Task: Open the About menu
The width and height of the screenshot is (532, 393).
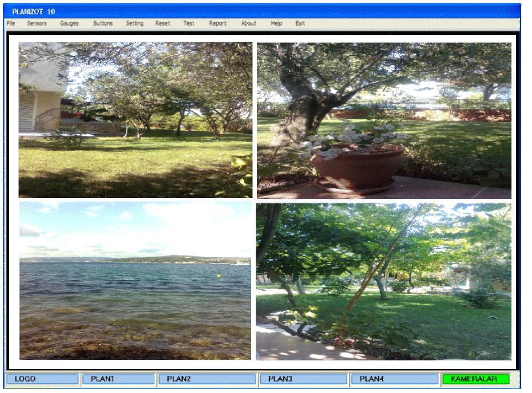Action: pyautogui.click(x=249, y=23)
